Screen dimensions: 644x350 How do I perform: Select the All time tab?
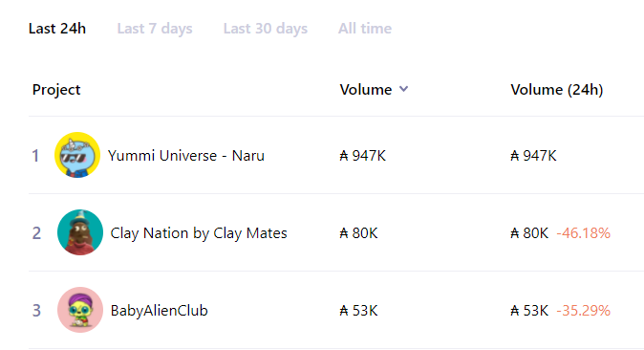click(x=365, y=29)
